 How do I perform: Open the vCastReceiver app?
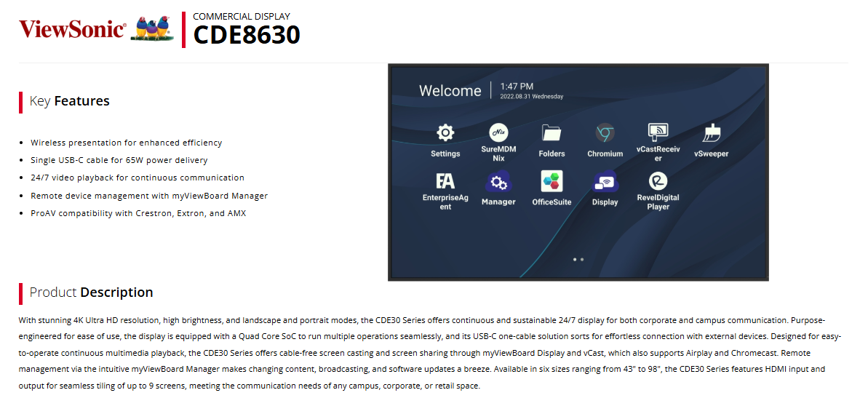[x=658, y=132]
